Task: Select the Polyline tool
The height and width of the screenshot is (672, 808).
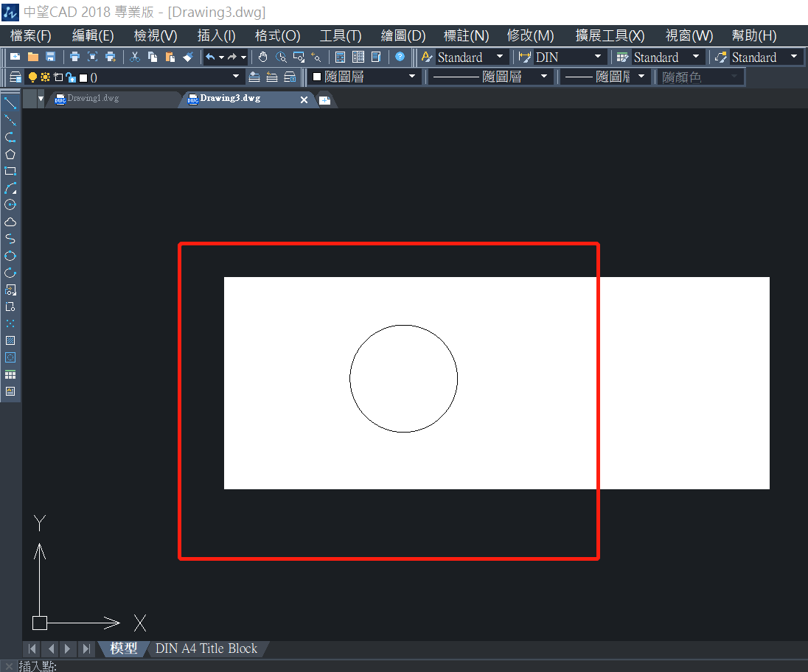Action: coord(10,138)
